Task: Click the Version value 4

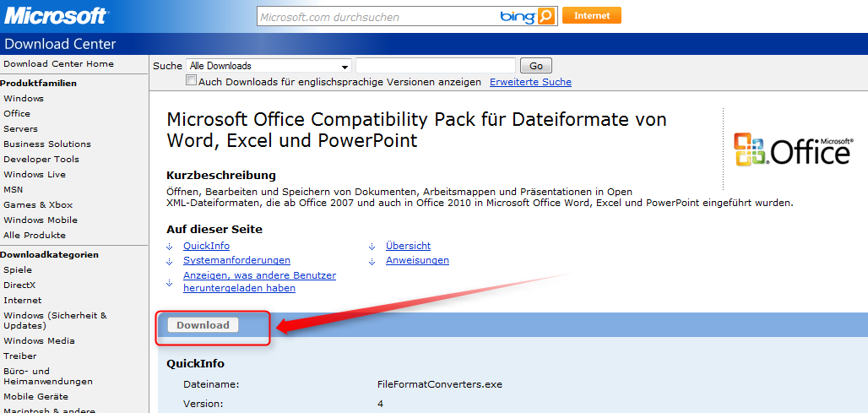Action: 380,405
